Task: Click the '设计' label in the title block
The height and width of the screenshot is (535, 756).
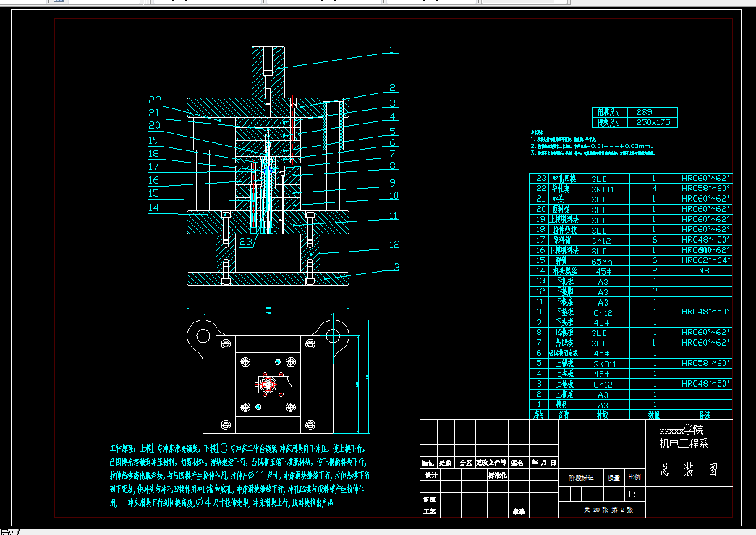Action: point(430,475)
